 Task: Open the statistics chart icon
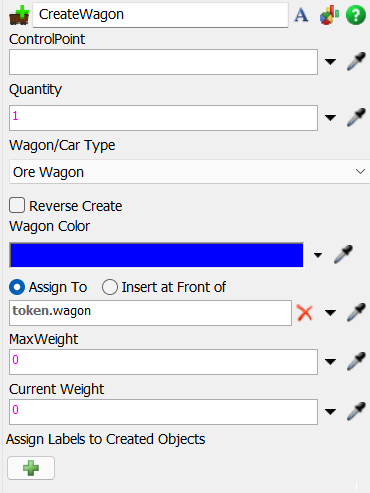(x=329, y=15)
